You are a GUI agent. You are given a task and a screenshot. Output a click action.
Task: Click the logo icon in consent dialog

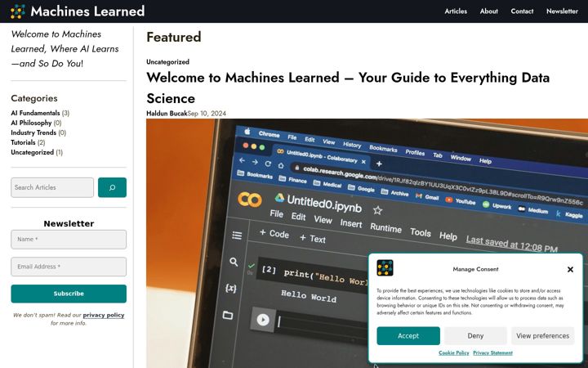coord(385,268)
